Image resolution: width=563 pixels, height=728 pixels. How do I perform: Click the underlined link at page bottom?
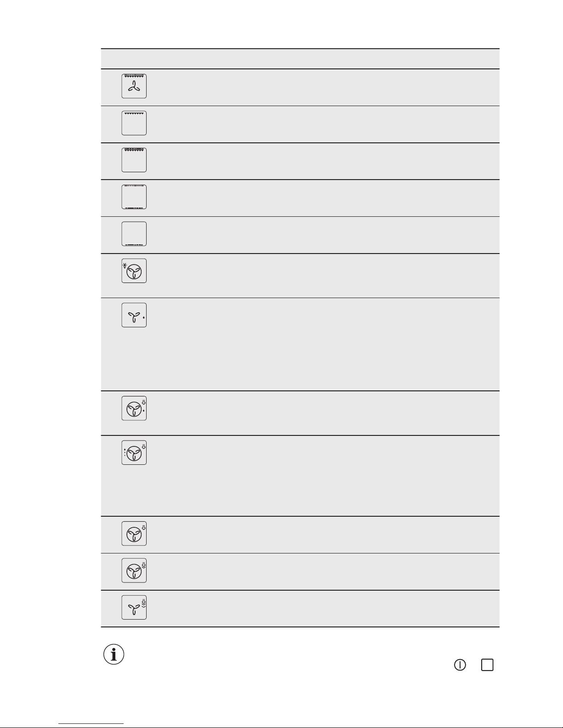[x=91, y=724]
